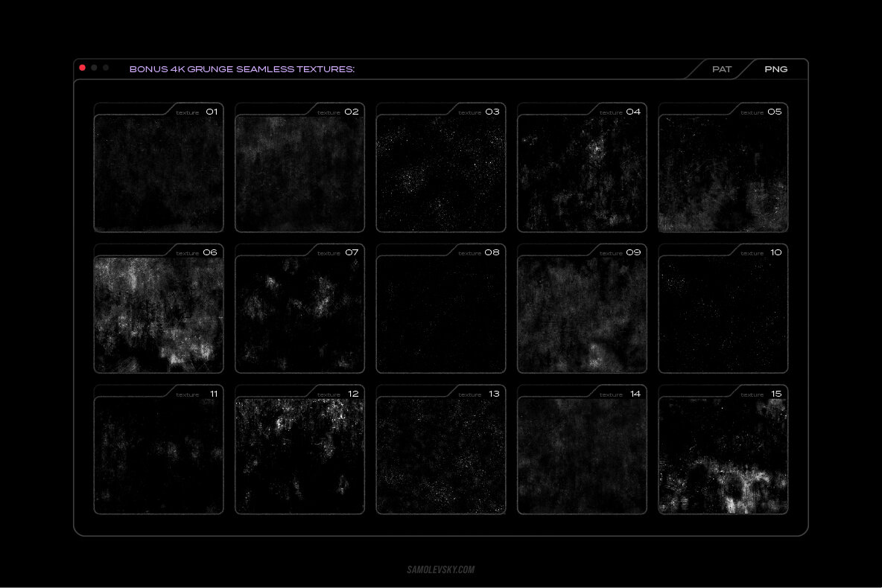The width and height of the screenshot is (882, 588).
Task: Pick texture 13 thumbnail
Action: [441, 455]
